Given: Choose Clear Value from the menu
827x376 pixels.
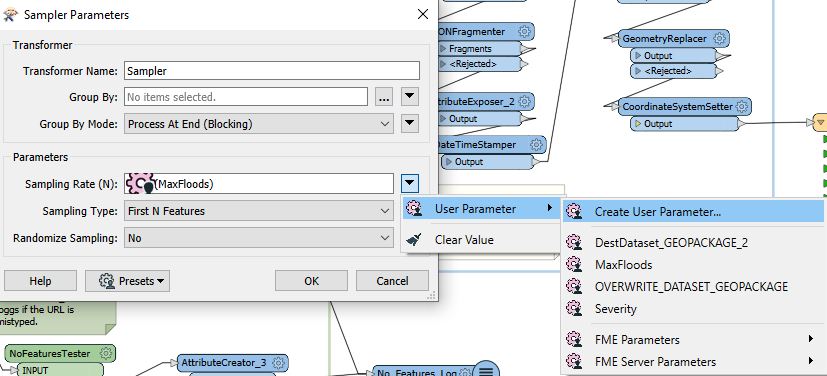Looking at the screenshot, I should tap(480, 240).
